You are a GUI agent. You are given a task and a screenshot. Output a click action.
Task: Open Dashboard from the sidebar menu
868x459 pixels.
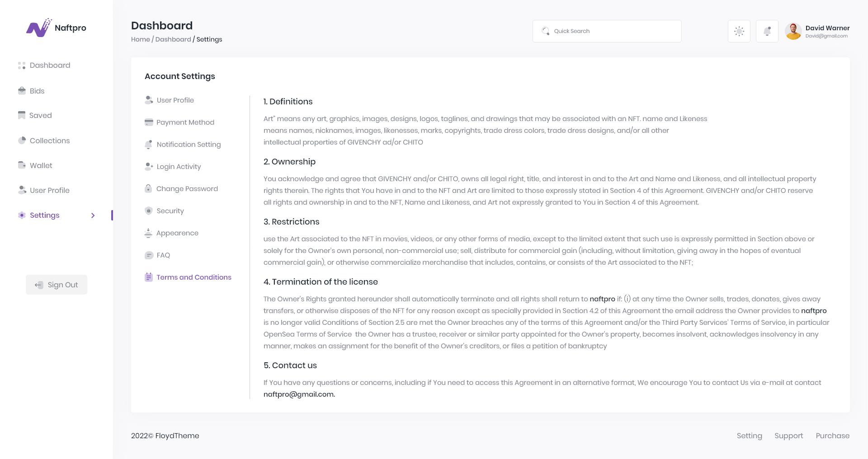[x=50, y=66]
